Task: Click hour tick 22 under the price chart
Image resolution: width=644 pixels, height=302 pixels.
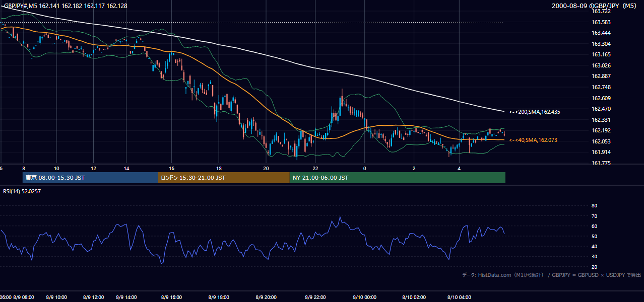Action: [x=315, y=168]
